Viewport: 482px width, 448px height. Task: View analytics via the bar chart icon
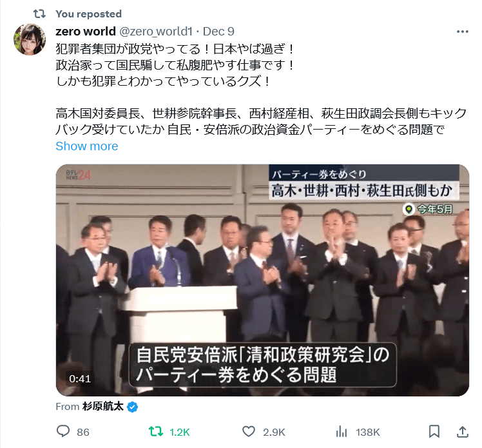[342, 432]
